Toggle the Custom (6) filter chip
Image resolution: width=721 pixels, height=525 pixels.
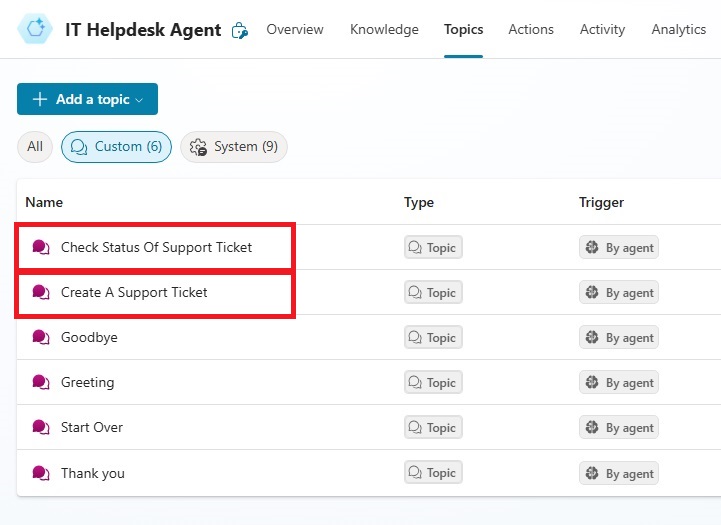116,147
